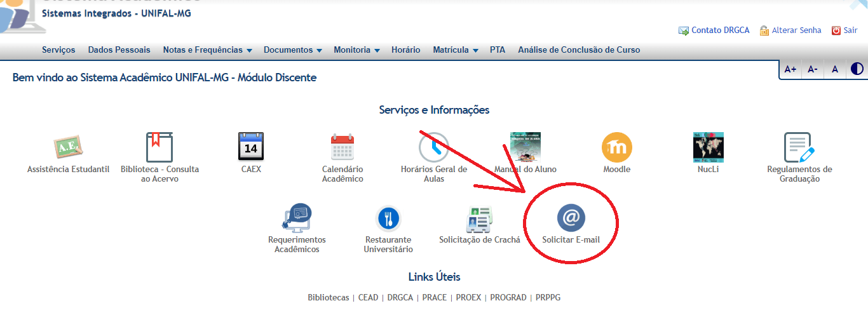
Task: Open the Manual do Aluno cover image
Action: (x=525, y=147)
